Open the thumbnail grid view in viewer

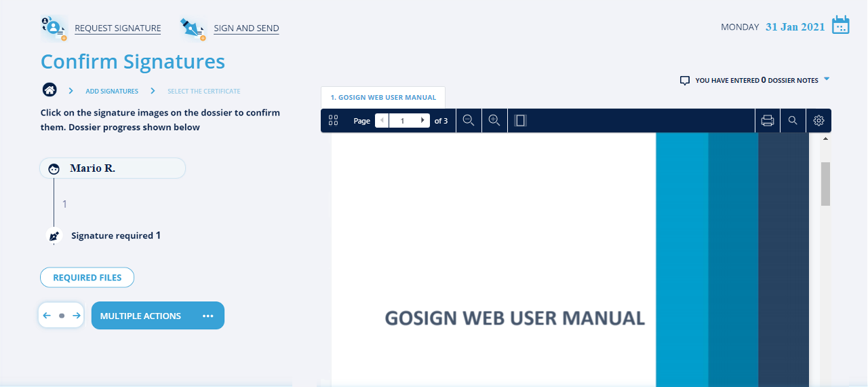[333, 120]
